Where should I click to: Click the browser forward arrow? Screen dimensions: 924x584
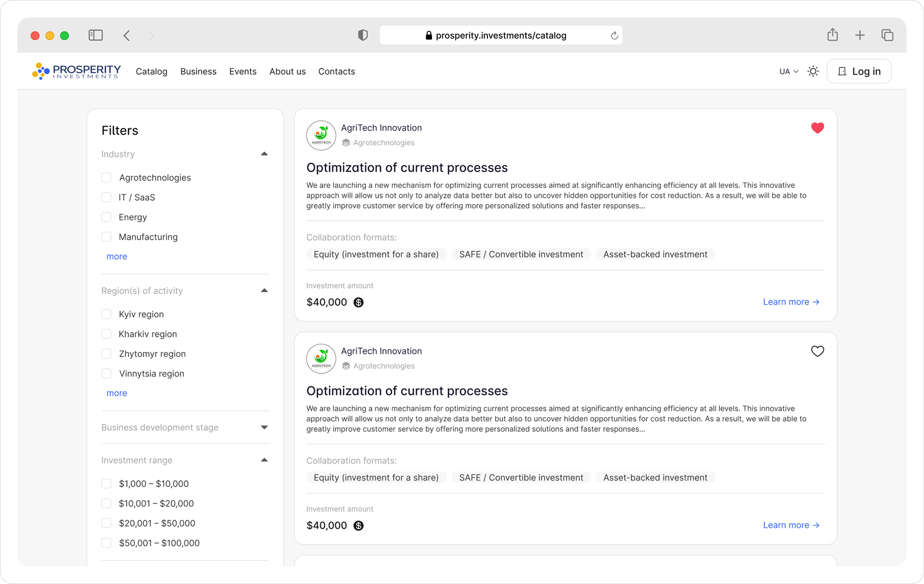click(x=151, y=35)
